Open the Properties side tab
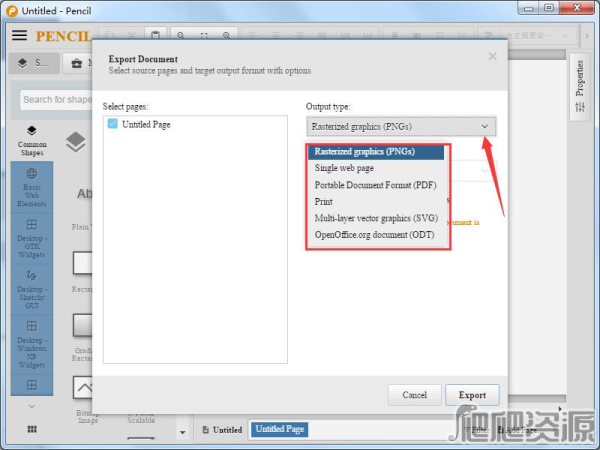Screen dimensions: 600x450 tap(579, 79)
